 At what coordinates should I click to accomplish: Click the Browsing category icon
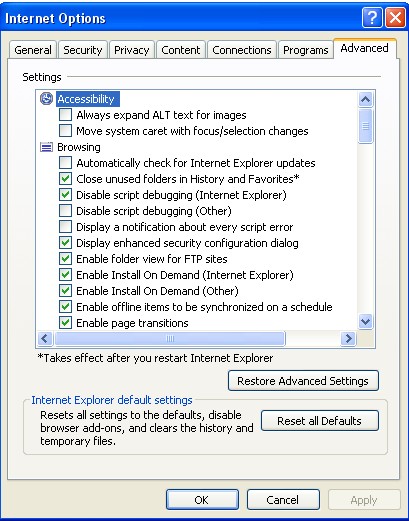click(x=46, y=147)
